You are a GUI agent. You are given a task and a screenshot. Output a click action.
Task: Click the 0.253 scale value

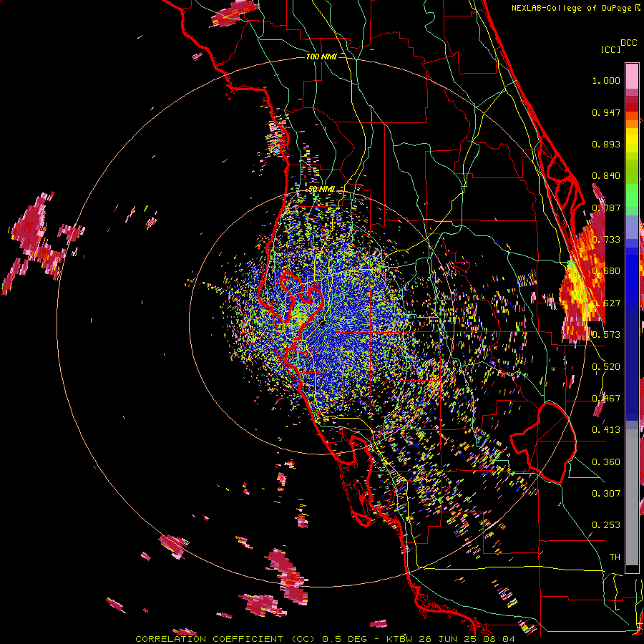(606, 525)
